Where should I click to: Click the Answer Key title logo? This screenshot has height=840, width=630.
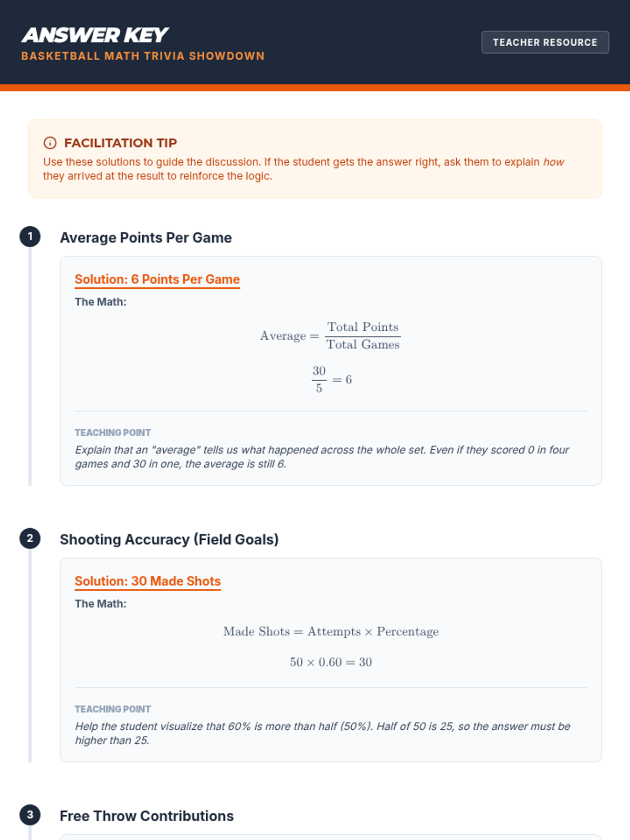click(95, 35)
